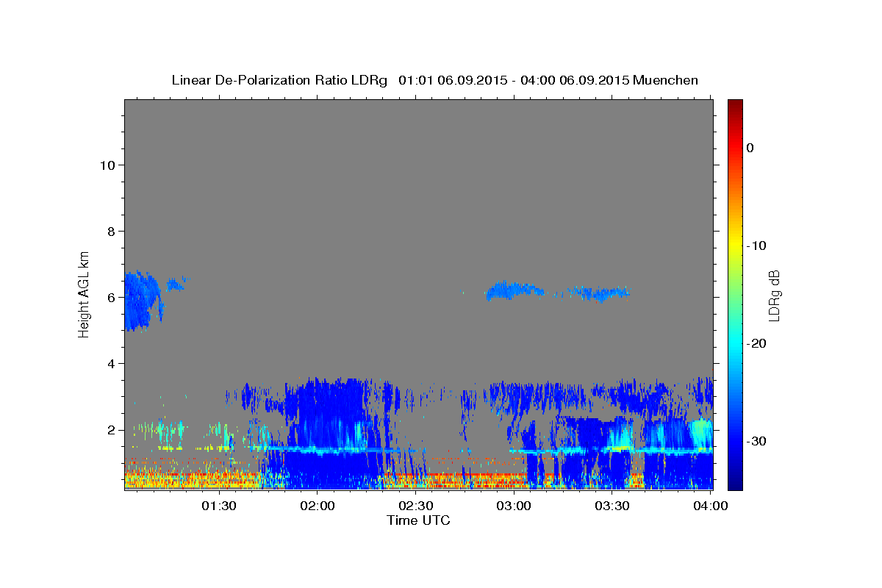Click the yellow region of the colorbar
This screenshot has width=882, height=588.
pos(735,245)
